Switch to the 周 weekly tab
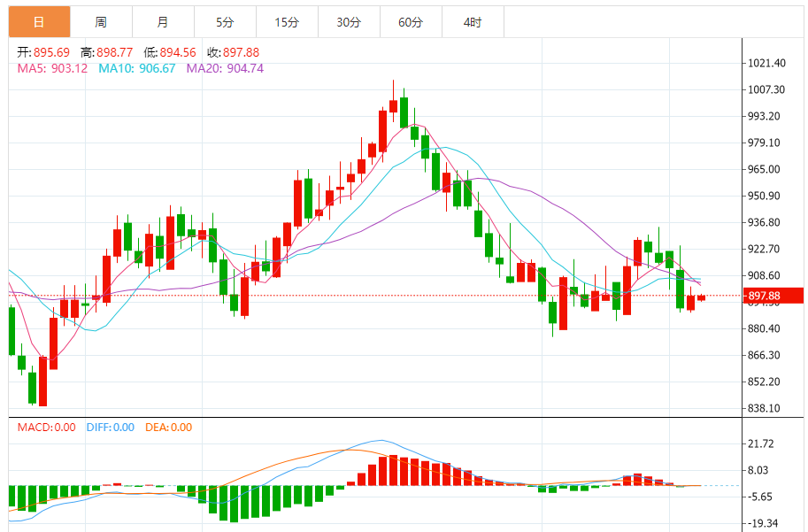The height and width of the screenshot is (532, 808). click(101, 22)
